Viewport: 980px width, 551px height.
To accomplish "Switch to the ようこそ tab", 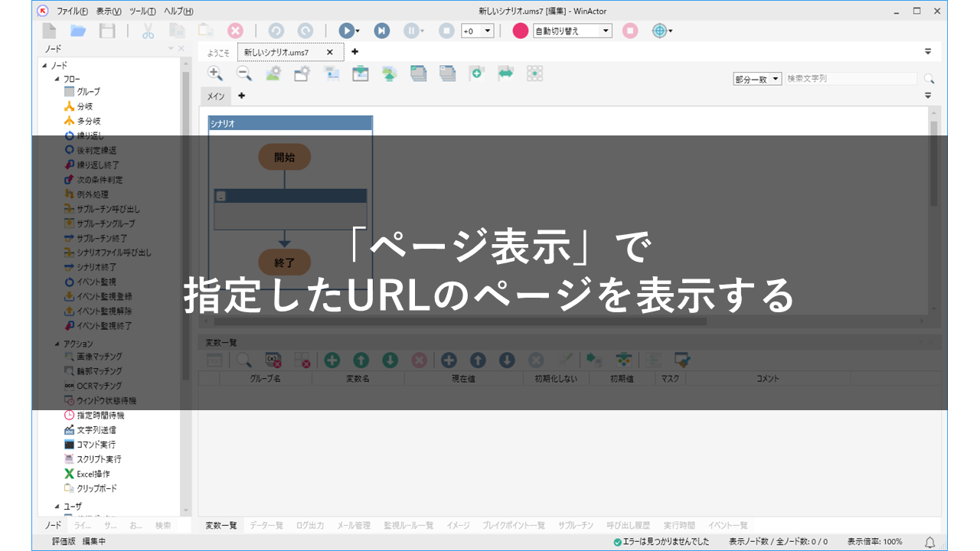I will [218, 53].
